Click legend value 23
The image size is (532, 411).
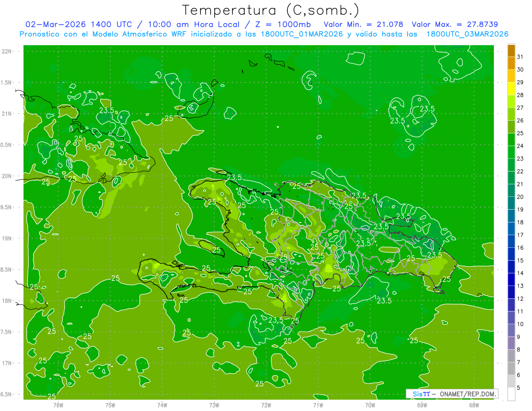tap(520, 159)
